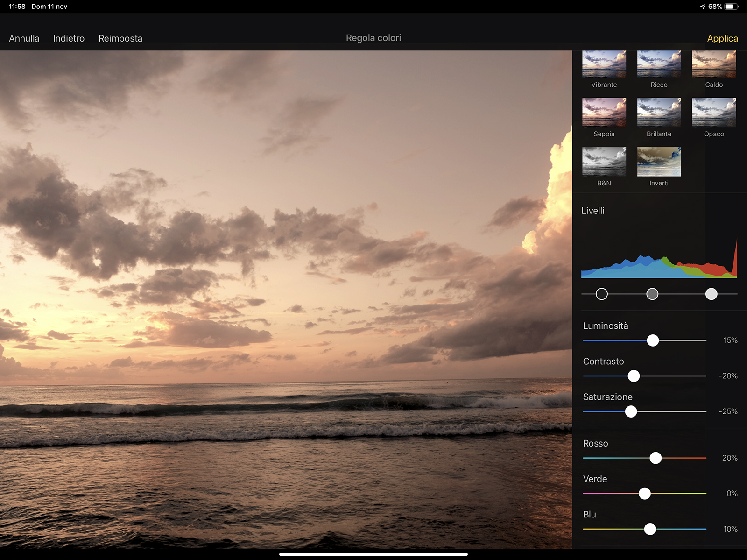Tap the 11:58 clock in status bar
747x560 pixels.
17,7
